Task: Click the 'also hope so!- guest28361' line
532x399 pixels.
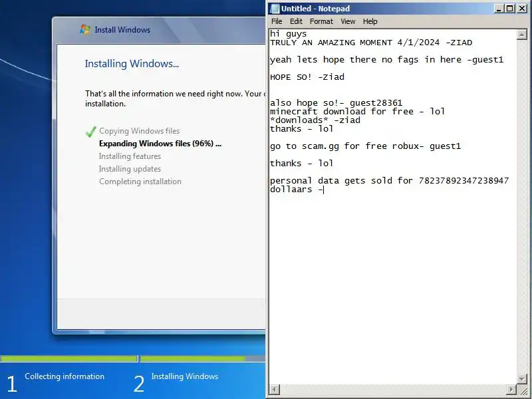Action: click(336, 103)
